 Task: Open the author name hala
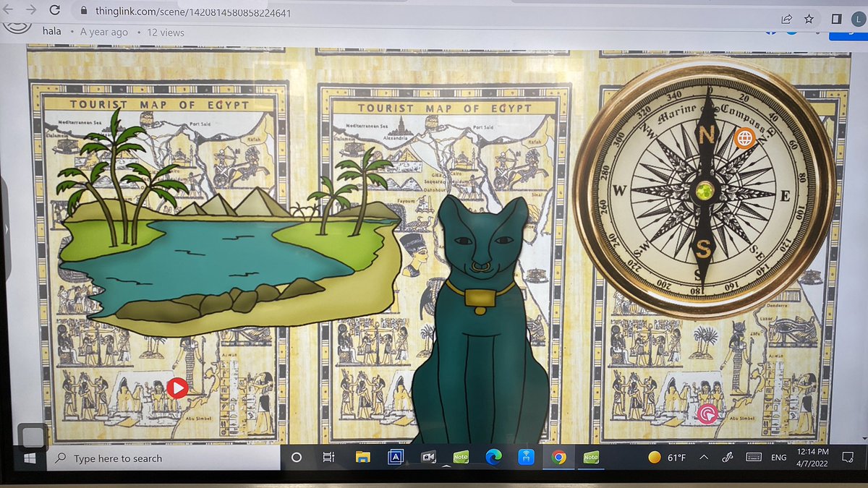coord(51,32)
